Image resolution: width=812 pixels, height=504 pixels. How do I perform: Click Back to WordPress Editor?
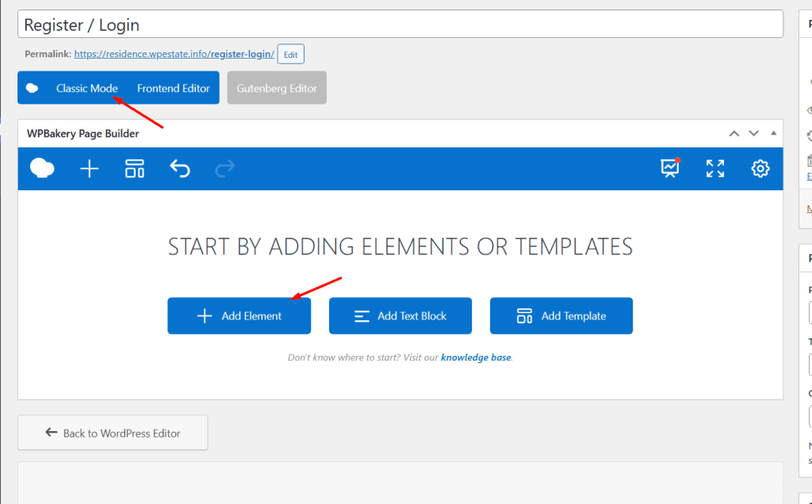click(x=113, y=433)
